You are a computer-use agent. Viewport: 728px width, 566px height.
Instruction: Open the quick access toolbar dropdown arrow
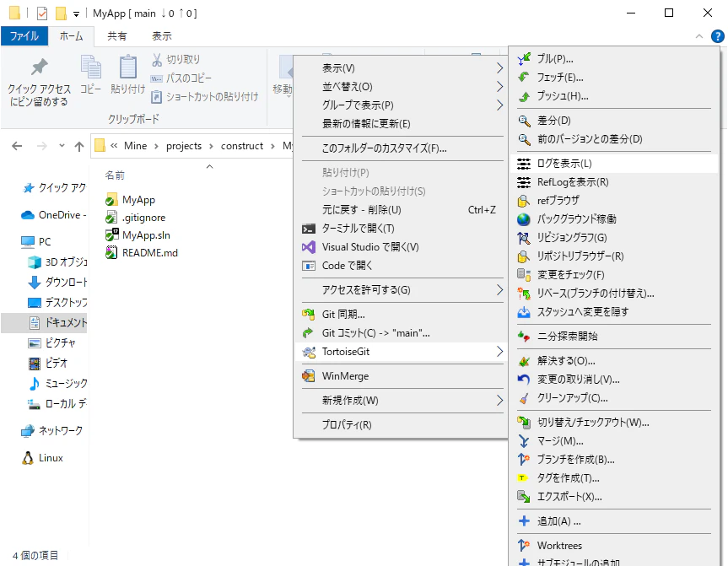click(76, 14)
